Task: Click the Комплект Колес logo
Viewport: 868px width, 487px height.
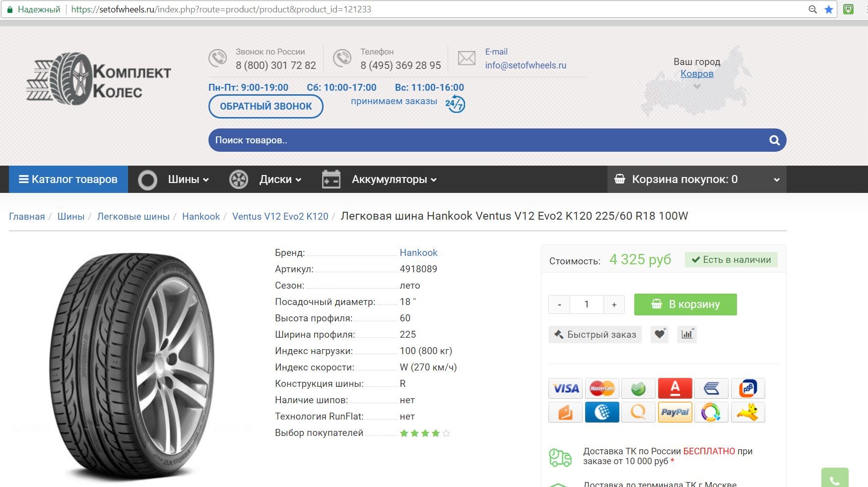Action: tap(98, 78)
